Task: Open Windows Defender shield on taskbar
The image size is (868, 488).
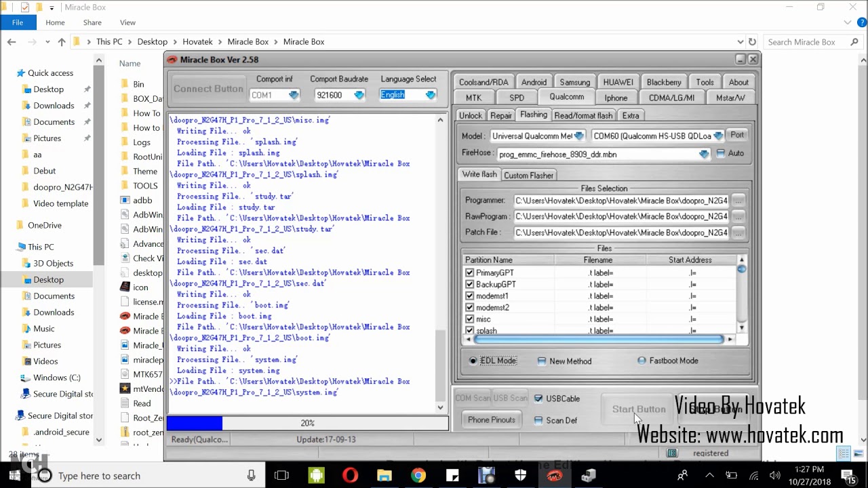Action: [x=520, y=476]
